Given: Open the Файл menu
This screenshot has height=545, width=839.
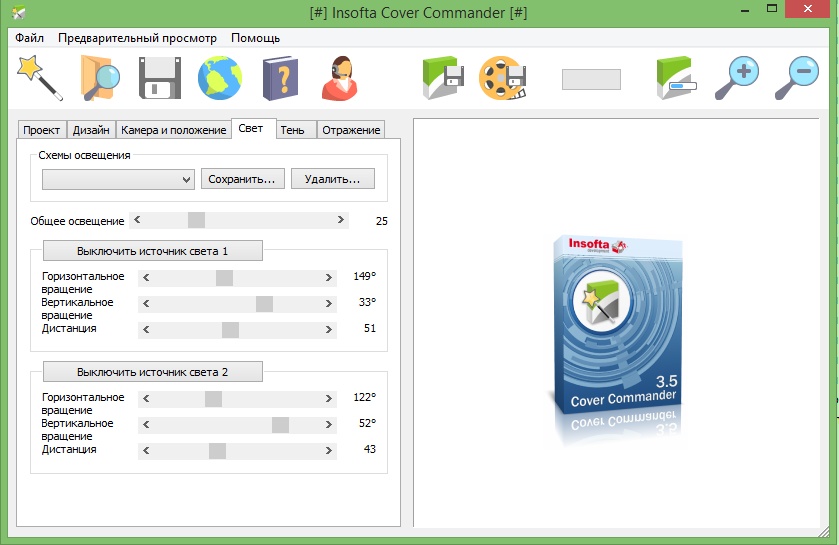Looking at the screenshot, I should pyautogui.click(x=29, y=38).
